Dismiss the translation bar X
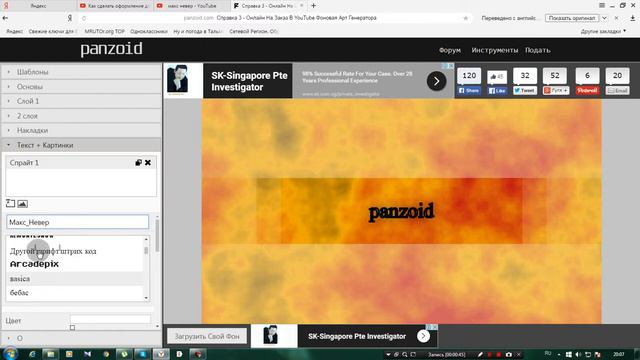640x360 pixels. tap(616, 18)
